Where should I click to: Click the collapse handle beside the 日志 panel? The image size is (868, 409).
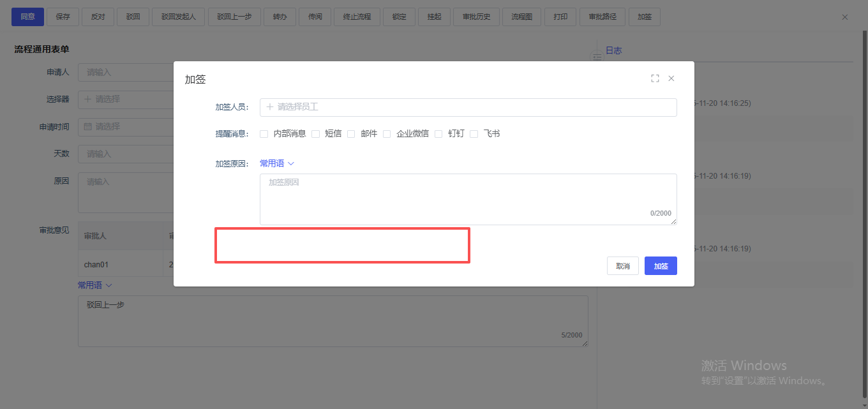point(597,57)
